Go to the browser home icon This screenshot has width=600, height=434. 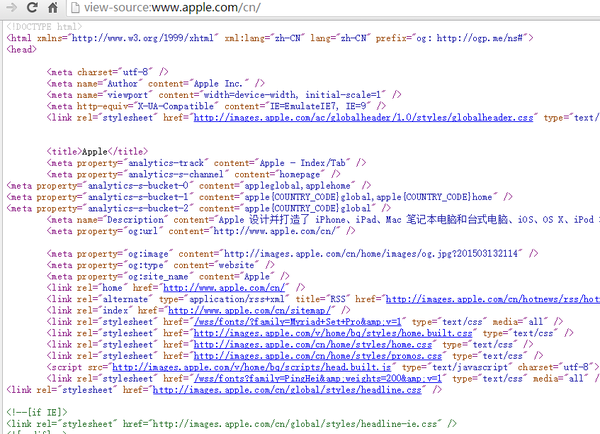coord(53,7)
